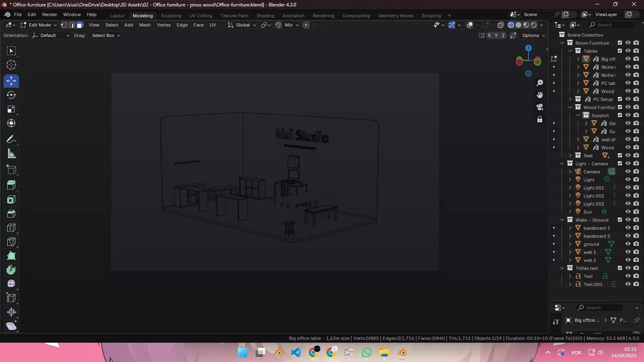The image size is (644, 362).
Task: Switch viewport shading to Rendered
Action: pyautogui.click(x=534, y=25)
